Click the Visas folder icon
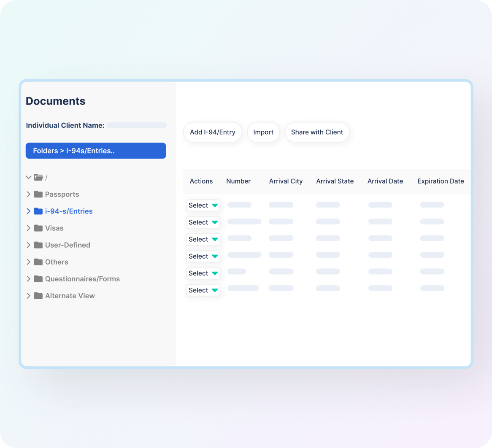Image resolution: width=492 pixels, height=448 pixels. click(38, 228)
